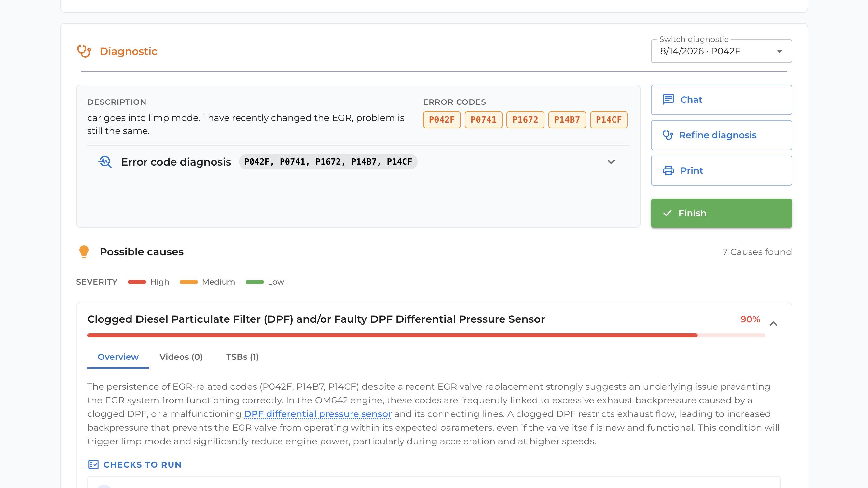The width and height of the screenshot is (868, 488).
Task: Click the red High severity swatch
Action: [x=137, y=282]
